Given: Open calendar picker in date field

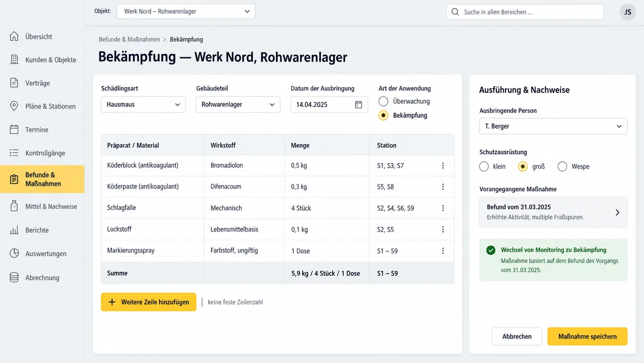Looking at the screenshot, I should tap(359, 105).
